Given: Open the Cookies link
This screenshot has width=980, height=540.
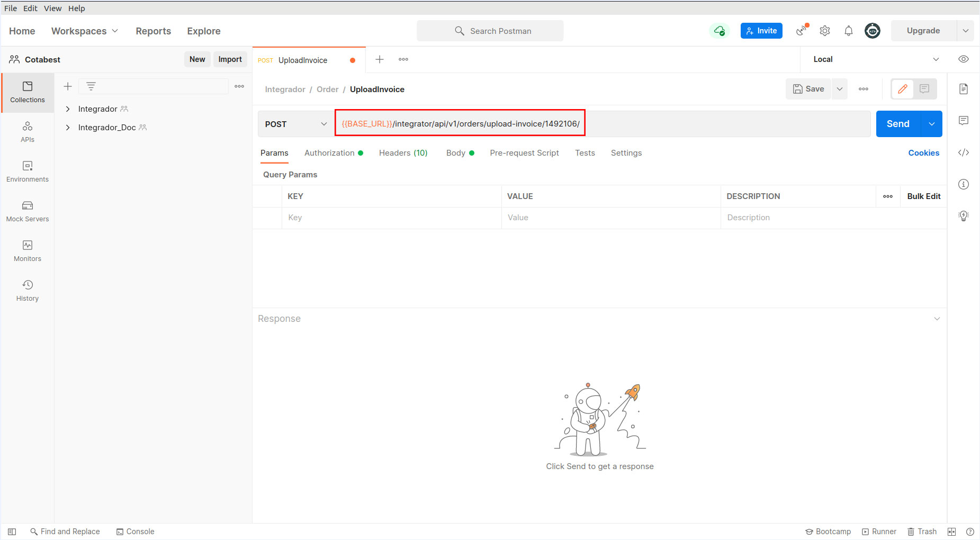Looking at the screenshot, I should coord(923,153).
